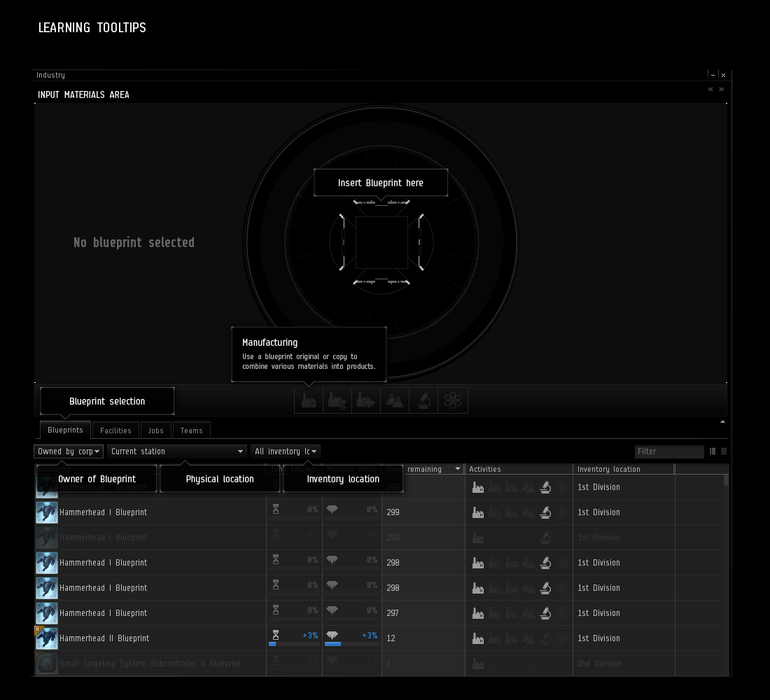Collapse the blueprint browser with up arrow
Image resolution: width=770 pixels, height=700 pixels.
[x=722, y=421]
